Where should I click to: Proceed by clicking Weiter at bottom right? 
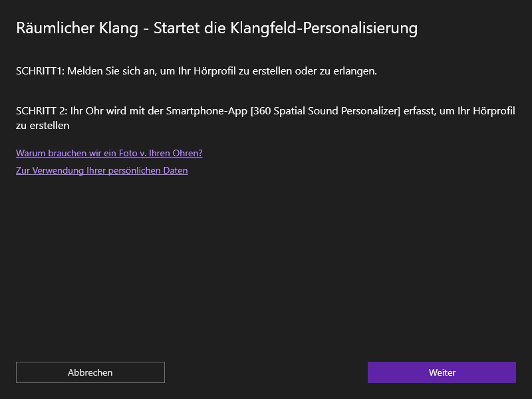click(x=442, y=372)
